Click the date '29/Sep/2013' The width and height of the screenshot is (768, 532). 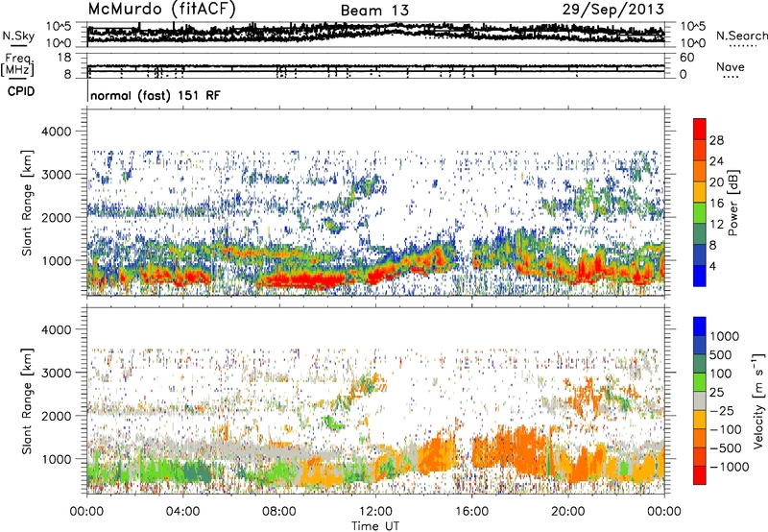point(612,10)
